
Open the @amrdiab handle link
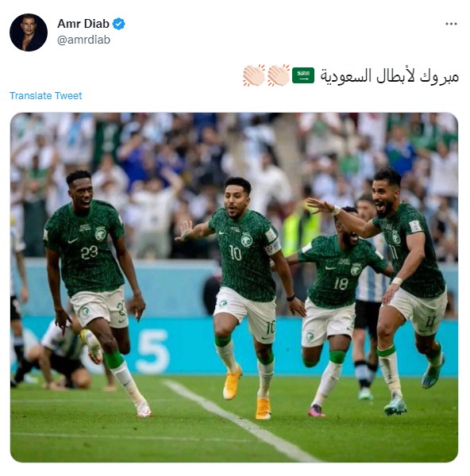click(83, 40)
